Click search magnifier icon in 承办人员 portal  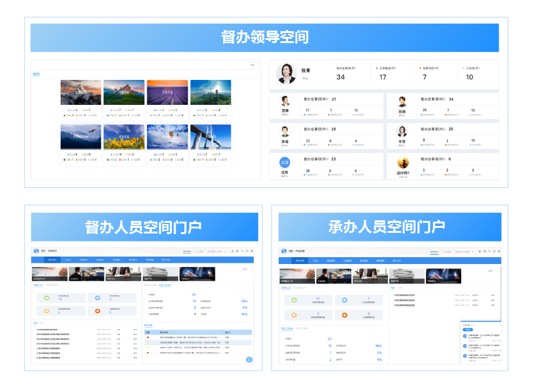coord(489,252)
